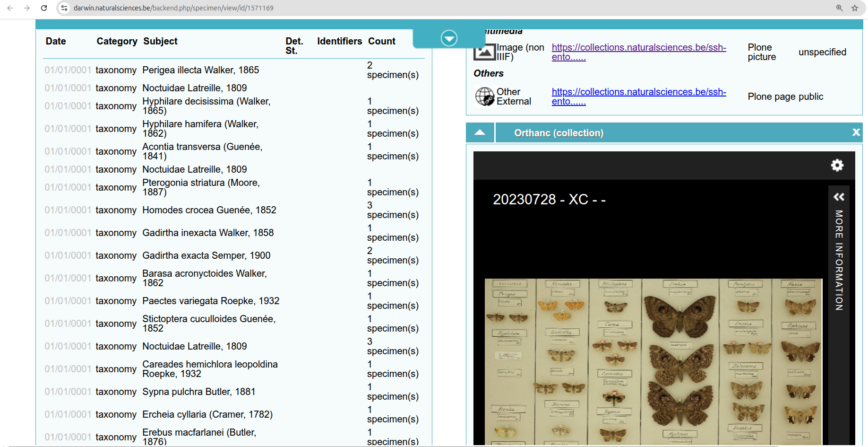Click the viewer title 20230728 - XC
The image size is (868, 447).
point(549,199)
